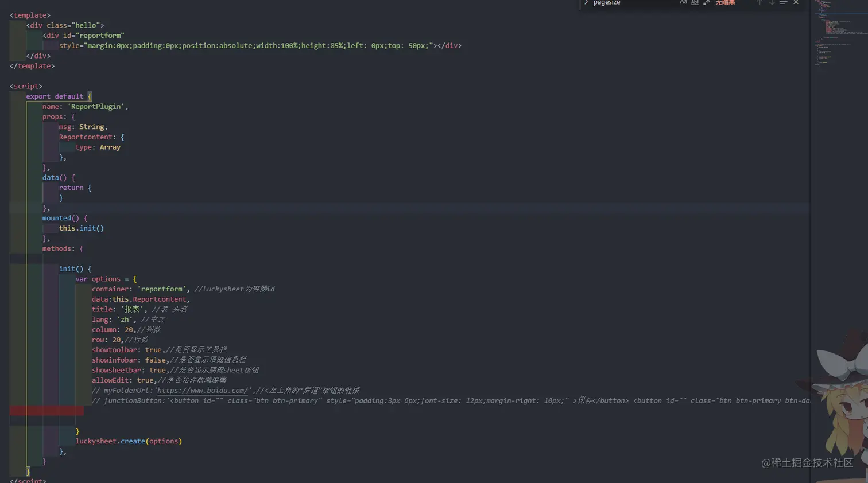This screenshot has width=868, height=483.
Task: Click the column: 20 line
Action: click(x=126, y=330)
